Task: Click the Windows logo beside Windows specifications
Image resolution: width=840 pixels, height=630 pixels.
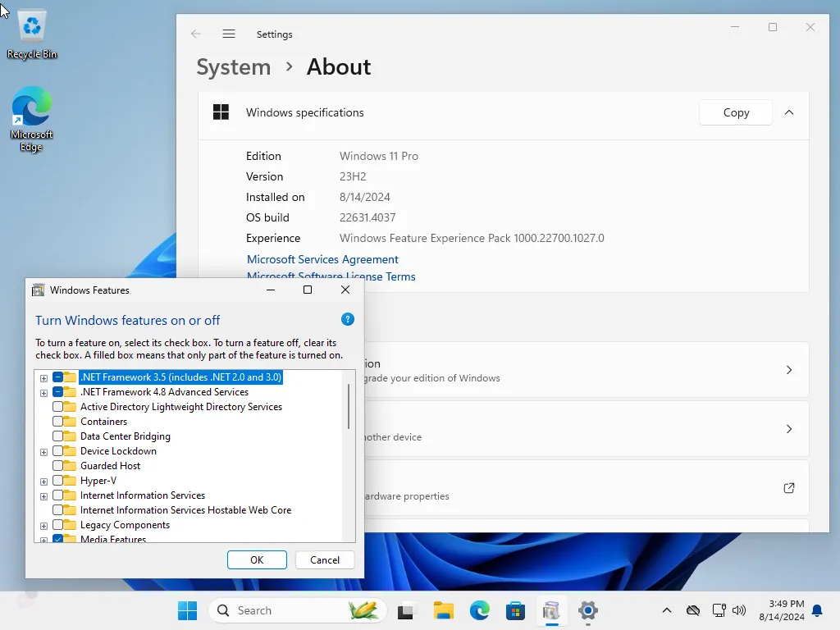Action: 221,112
